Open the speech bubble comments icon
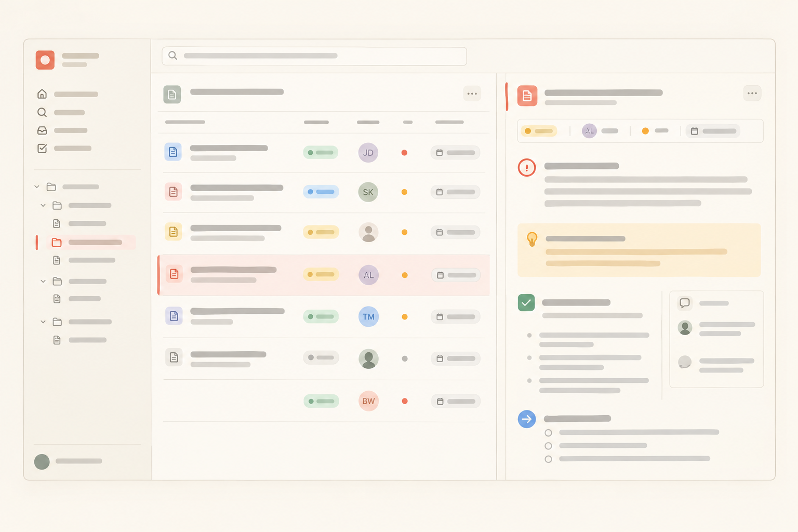Viewport: 798px width, 532px height. 685,303
